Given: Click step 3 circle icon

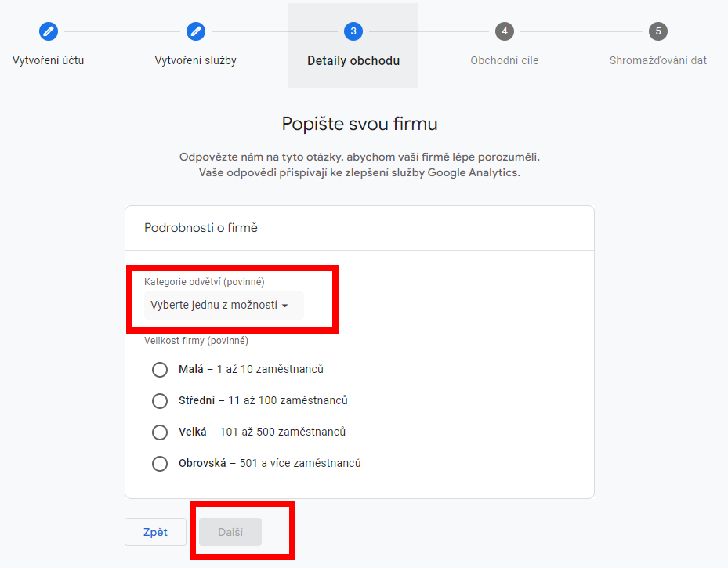Looking at the screenshot, I should click(353, 31).
